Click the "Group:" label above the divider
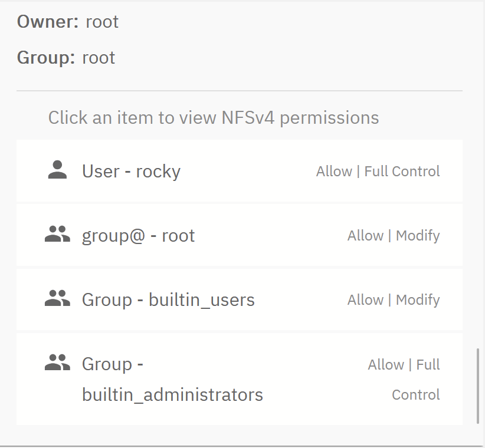The width and height of the screenshot is (485, 448). [46, 58]
